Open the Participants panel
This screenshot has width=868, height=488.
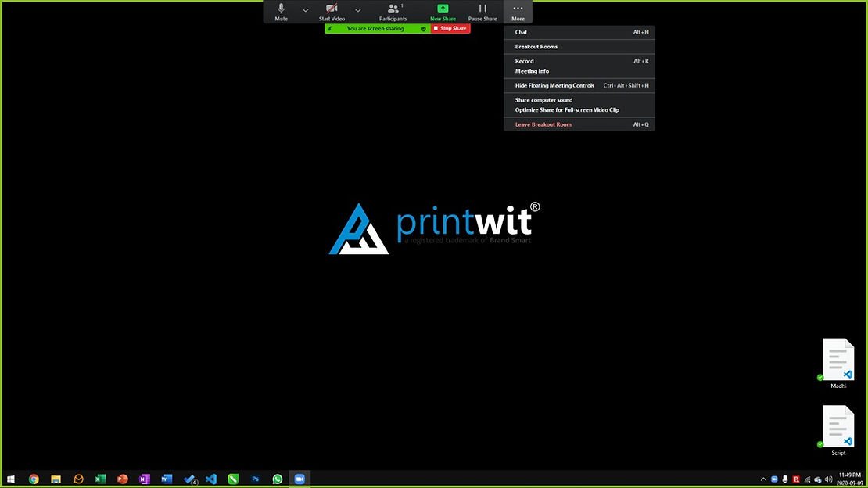point(393,11)
